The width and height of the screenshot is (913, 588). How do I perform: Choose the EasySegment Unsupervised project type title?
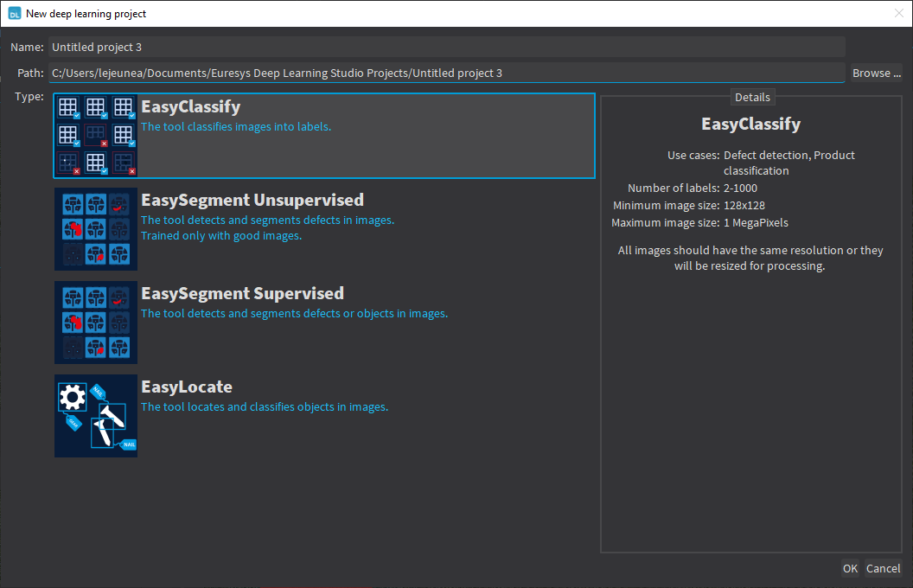tap(252, 201)
